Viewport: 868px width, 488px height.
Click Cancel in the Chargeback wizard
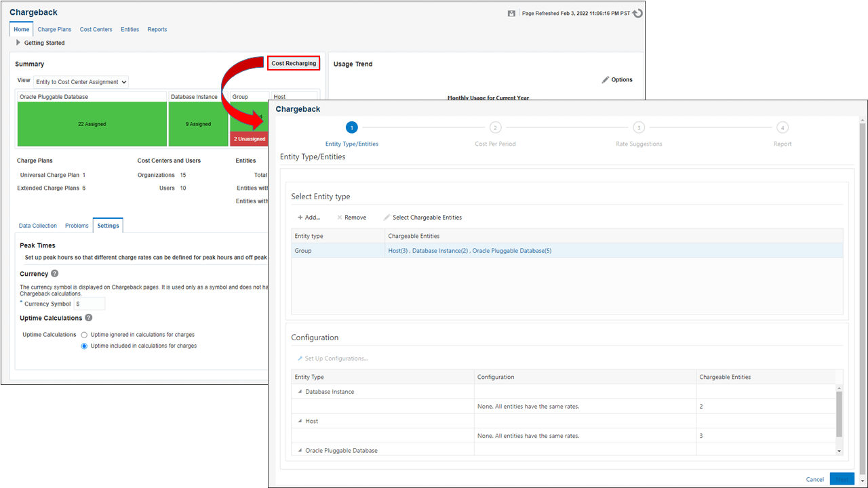coord(815,479)
